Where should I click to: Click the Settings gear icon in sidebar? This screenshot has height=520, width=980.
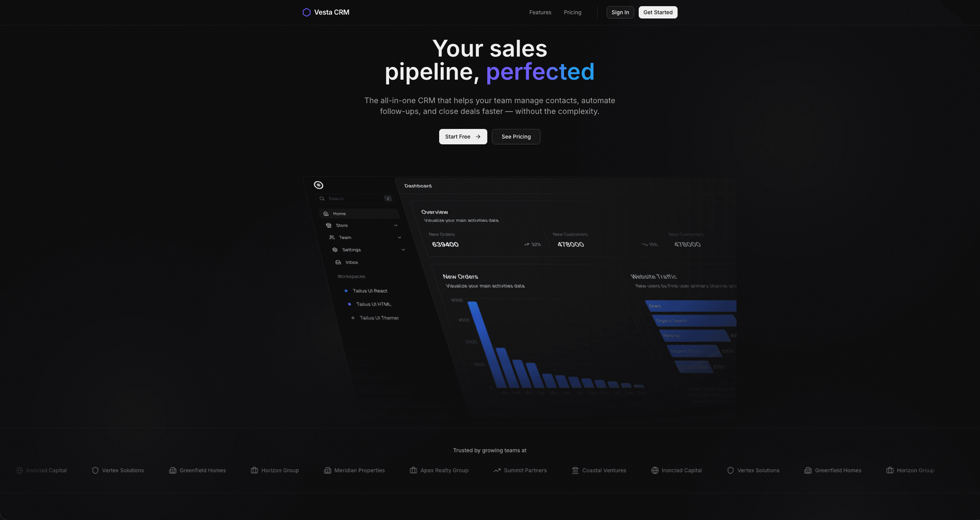tap(335, 250)
